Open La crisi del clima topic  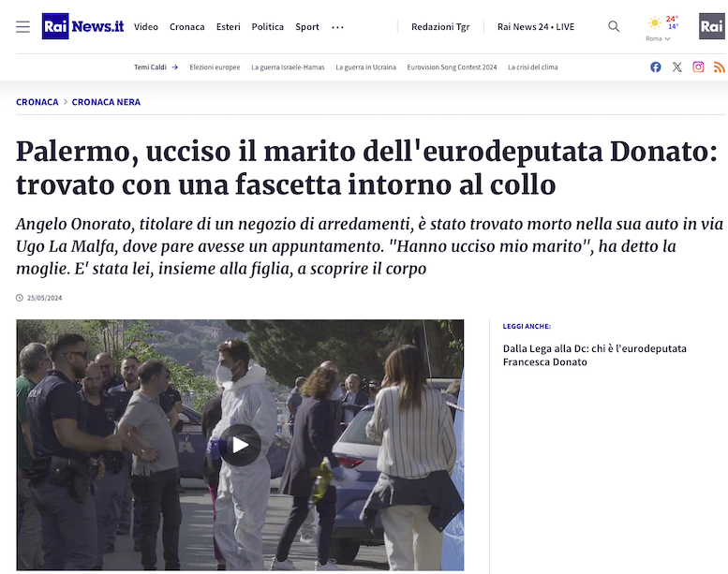(x=532, y=67)
